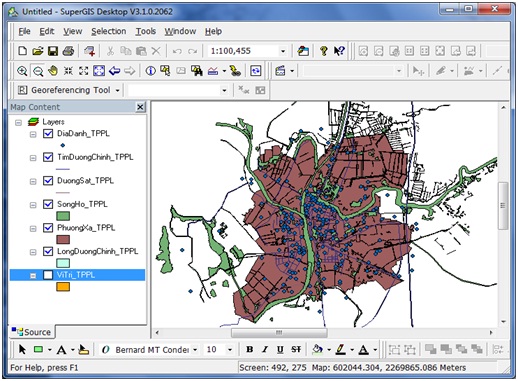Go to previous extent with blue arrow

115,71
